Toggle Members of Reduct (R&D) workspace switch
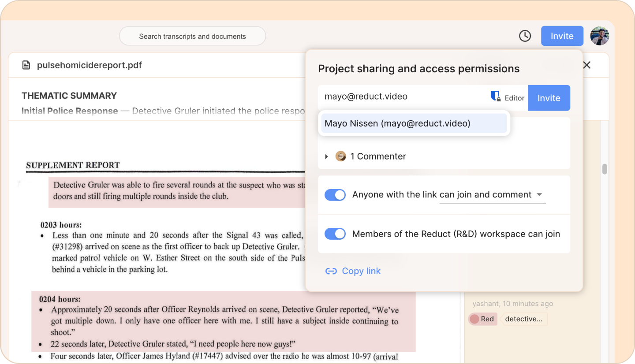The width and height of the screenshot is (635, 364). click(x=335, y=234)
